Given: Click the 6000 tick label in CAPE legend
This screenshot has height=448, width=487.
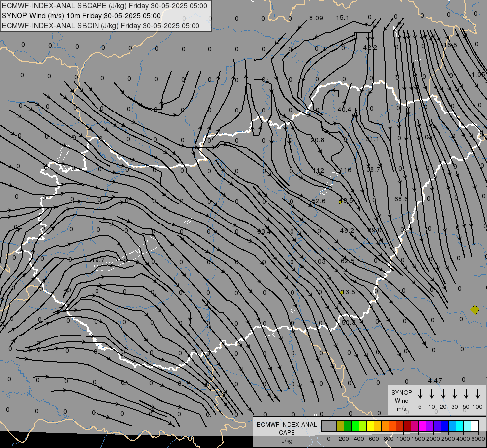Looking at the screenshot, I should pyautogui.click(x=478, y=439).
